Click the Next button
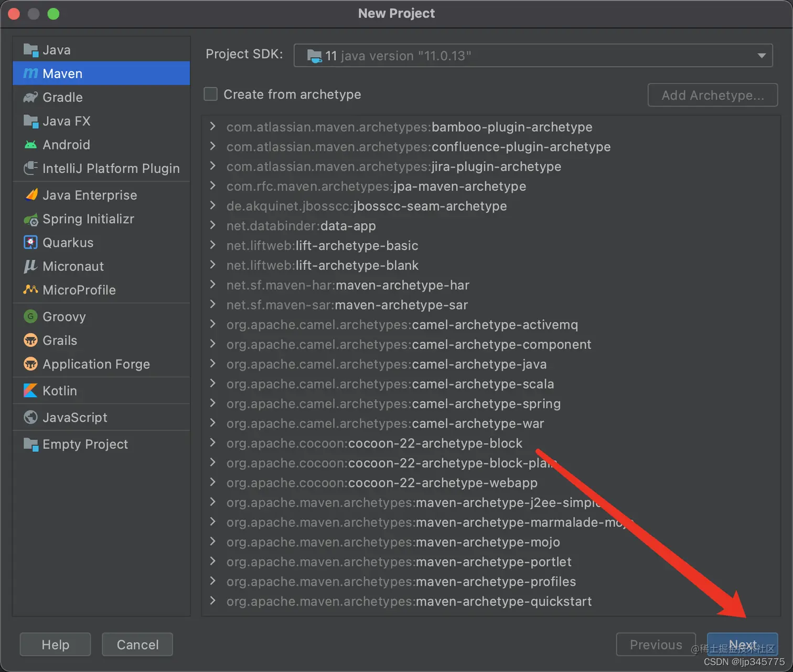793x672 pixels. pyautogui.click(x=743, y=644)
